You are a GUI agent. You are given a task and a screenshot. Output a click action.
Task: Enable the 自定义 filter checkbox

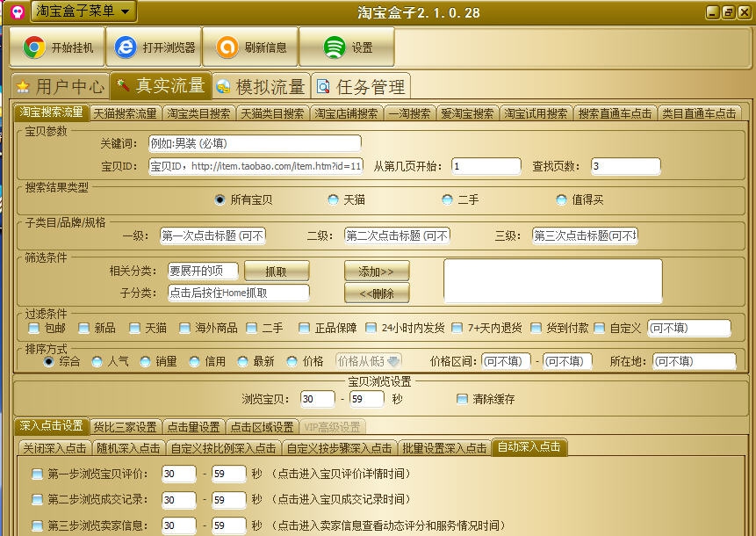[600, 329]
